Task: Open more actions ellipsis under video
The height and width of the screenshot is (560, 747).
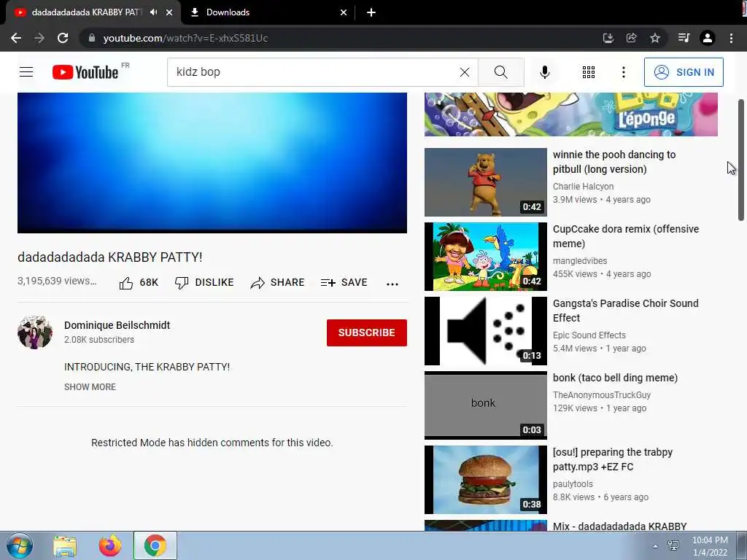Action: click(x=392, y=284)
